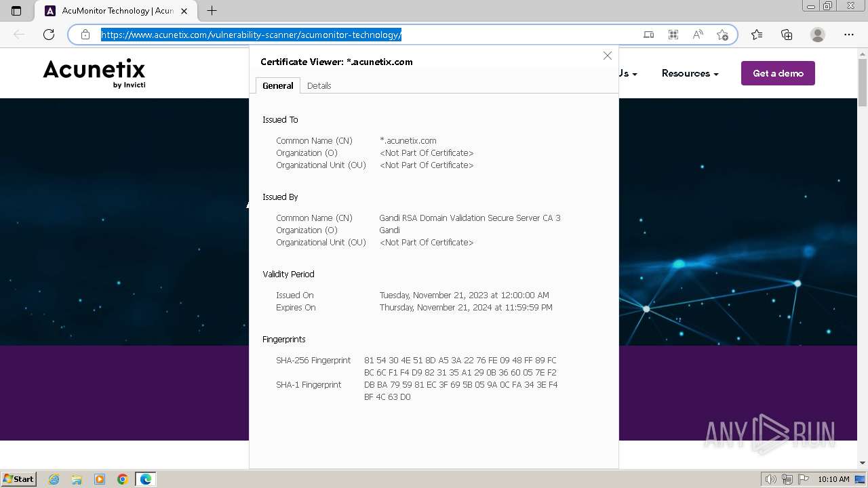Open the Action Center flag icon
This screenshot has height=488, width=868.
coord(805,479)
